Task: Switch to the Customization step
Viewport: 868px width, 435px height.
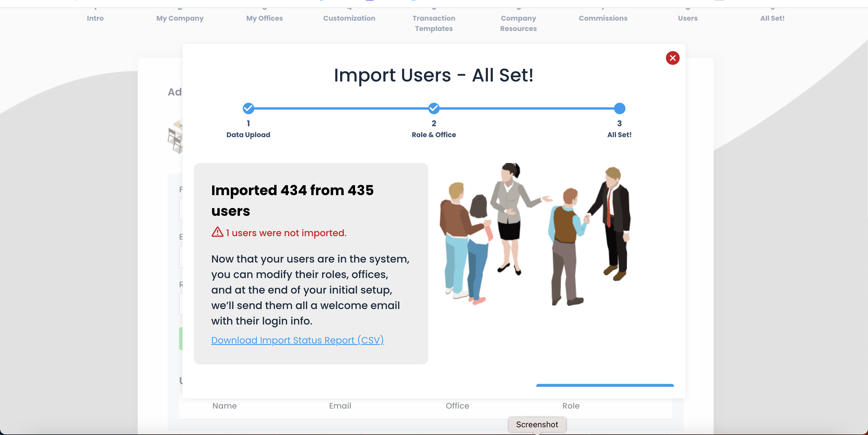Action: click(x=349, y=18)
